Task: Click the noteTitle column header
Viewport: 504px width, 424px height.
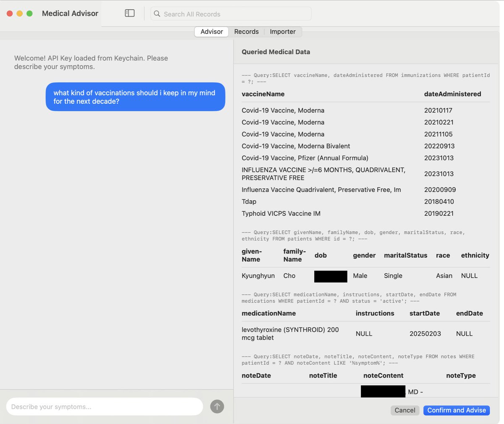Action: [x=323, y=376]
